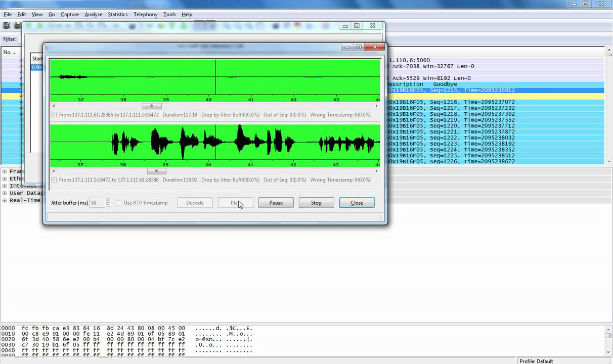613x364 pixels.
Task: Click lower waveform scrollbar thumb
Action: click(156, 171)
